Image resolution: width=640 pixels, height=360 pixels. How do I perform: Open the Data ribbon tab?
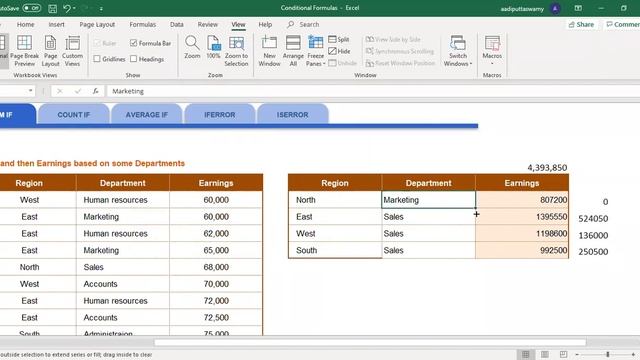click(176, 24)
